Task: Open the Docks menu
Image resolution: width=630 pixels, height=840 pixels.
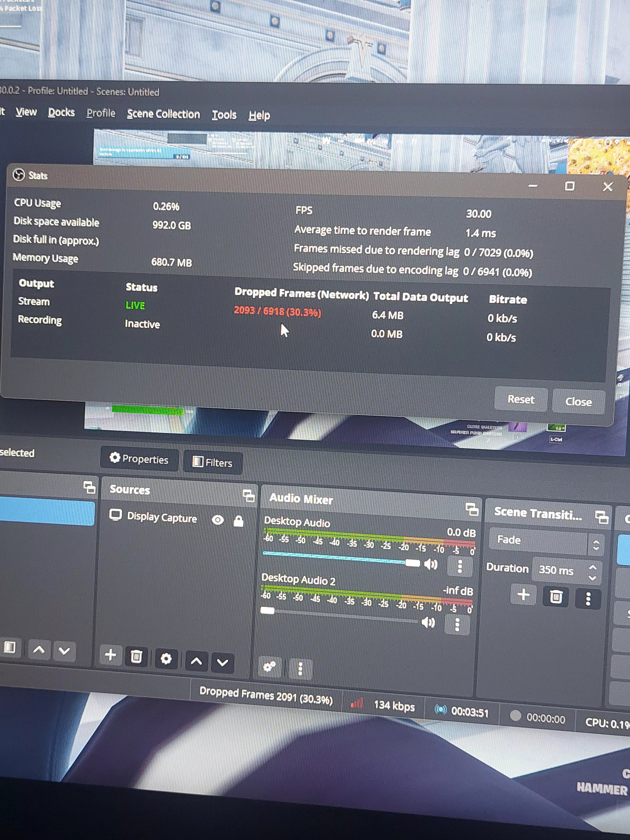Action: 61,112
